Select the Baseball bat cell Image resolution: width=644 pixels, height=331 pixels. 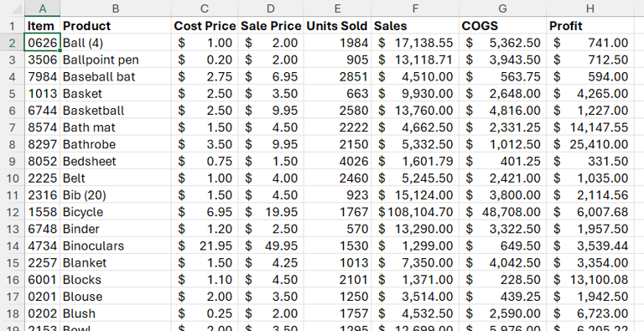click(x=116, y=76)
